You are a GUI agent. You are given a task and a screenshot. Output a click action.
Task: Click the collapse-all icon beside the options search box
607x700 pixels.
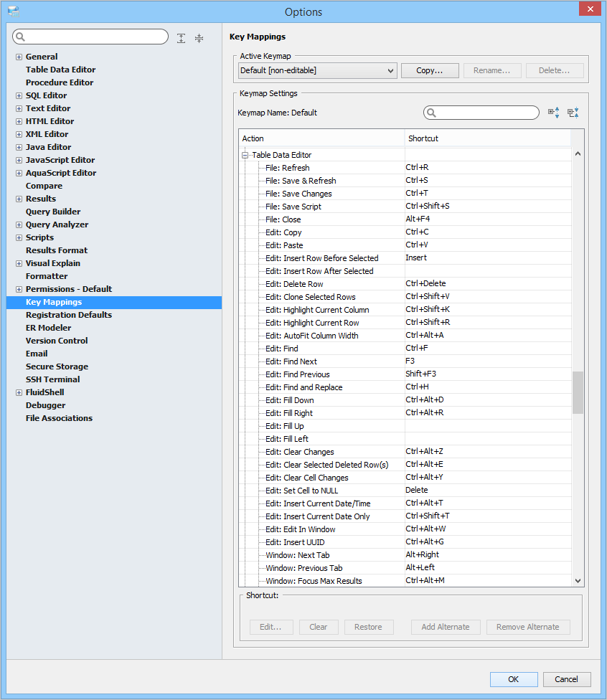click(199, 39)
